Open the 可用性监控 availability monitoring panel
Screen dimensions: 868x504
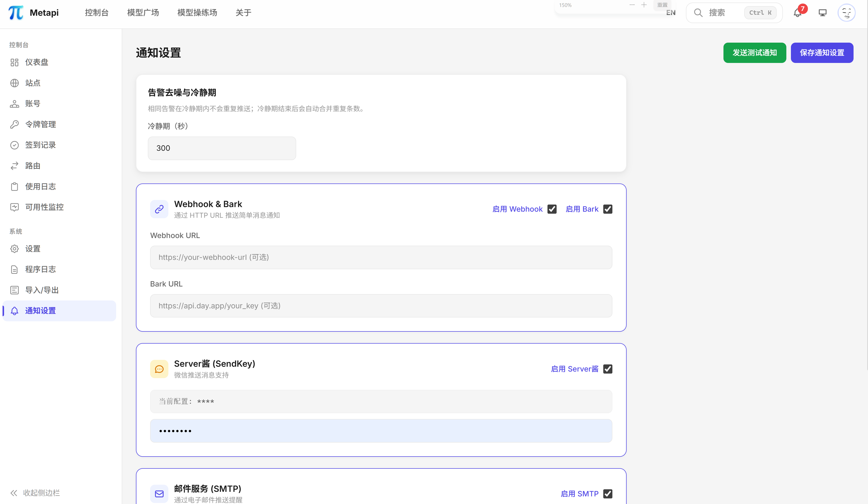(44, 207)
